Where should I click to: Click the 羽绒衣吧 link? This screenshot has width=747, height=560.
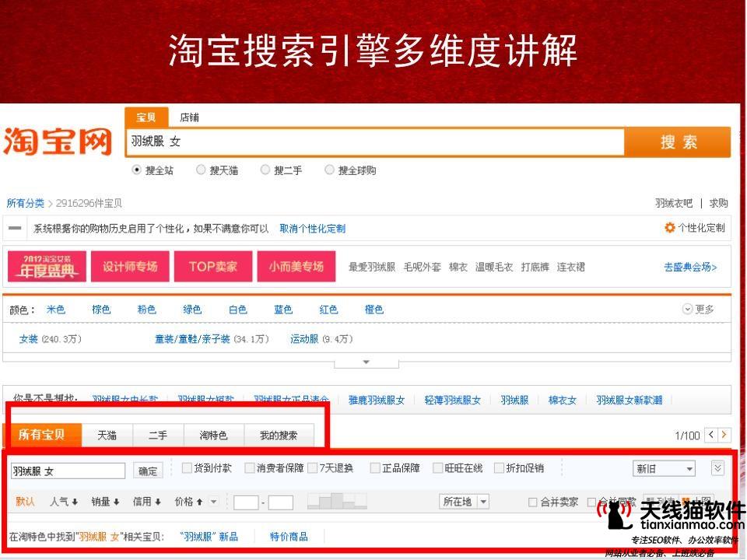click(674, 203)
